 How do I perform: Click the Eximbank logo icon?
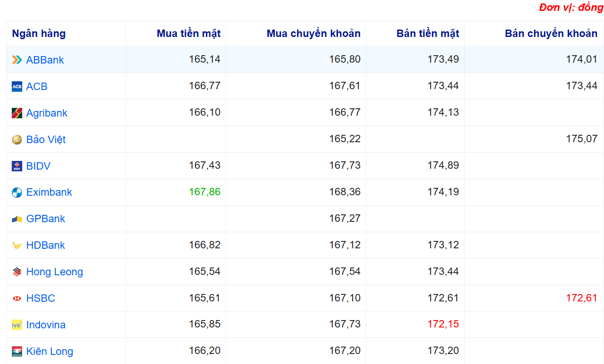(17, 193)
